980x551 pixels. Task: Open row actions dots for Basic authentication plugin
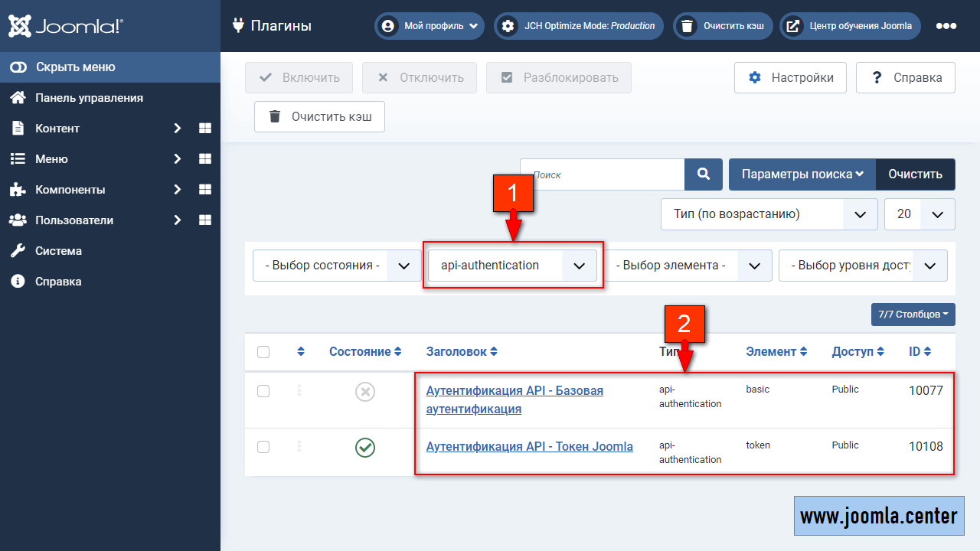299,391
